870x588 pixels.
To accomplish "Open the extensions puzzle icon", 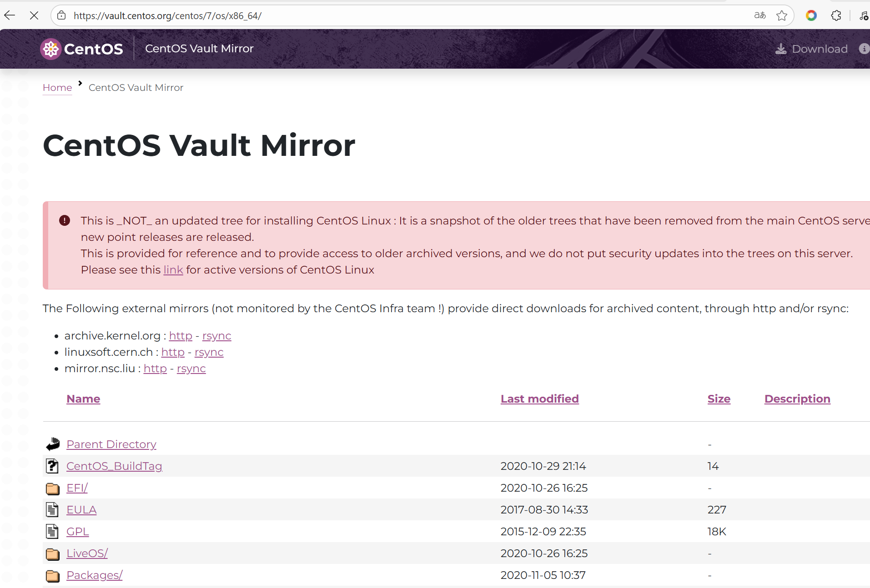I will pyautogui.click(x=836, y=15).
